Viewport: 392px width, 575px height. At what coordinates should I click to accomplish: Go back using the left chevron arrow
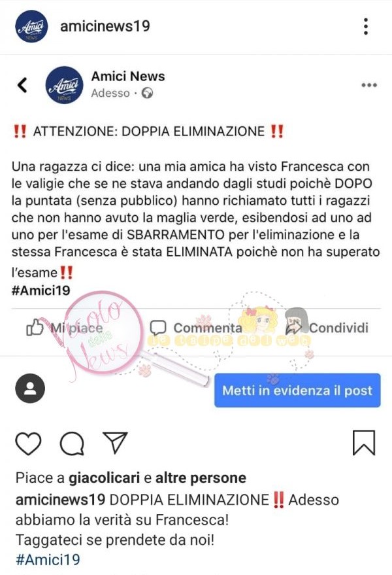coord(22,85)
